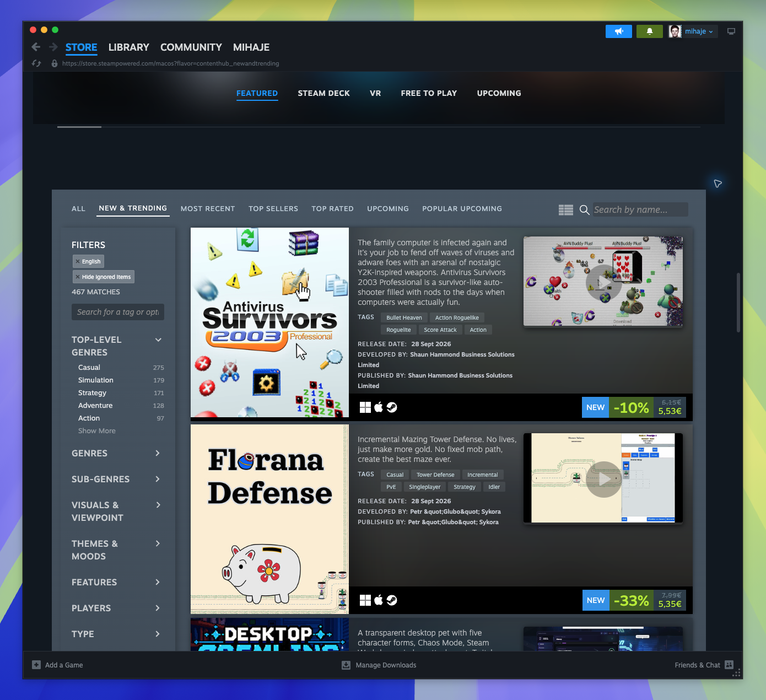Open the Florana Defense capsule image

click(x=269, y=519)
